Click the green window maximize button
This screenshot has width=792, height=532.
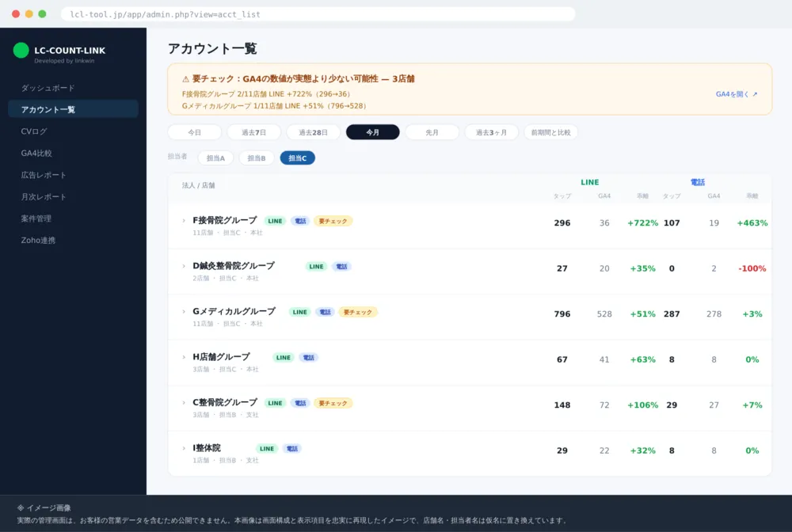pyautogui.click(x=43, y=14)
